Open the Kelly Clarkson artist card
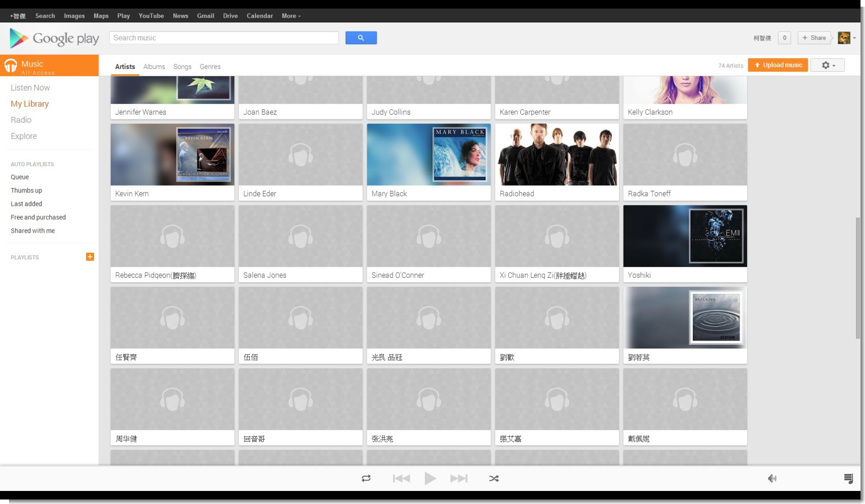This screenshot has height=504, width=865. pyautogui.click(x=685, y=97)
